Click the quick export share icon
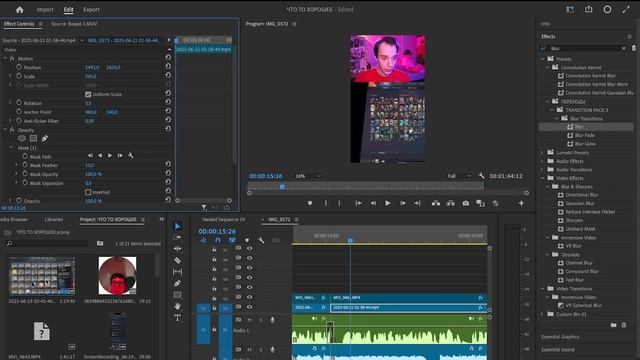 tap(589, 9)
